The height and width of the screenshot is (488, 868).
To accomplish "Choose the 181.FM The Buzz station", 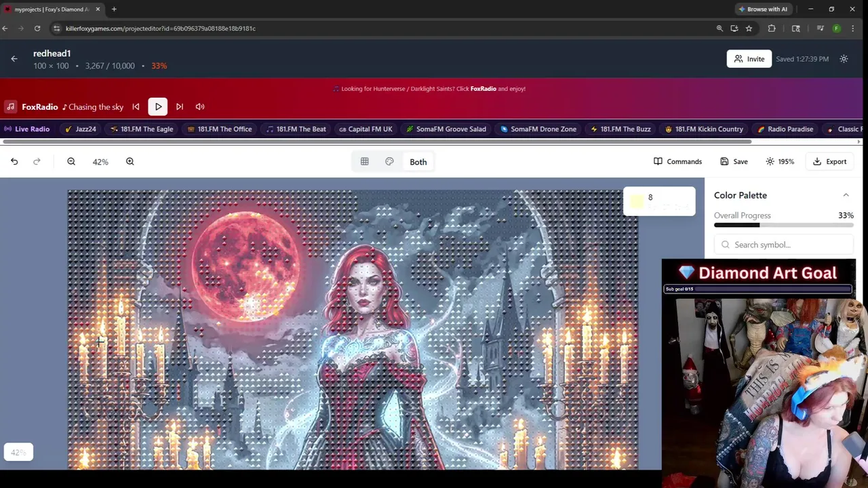I will pyautogui.click(x=620, y=129).
